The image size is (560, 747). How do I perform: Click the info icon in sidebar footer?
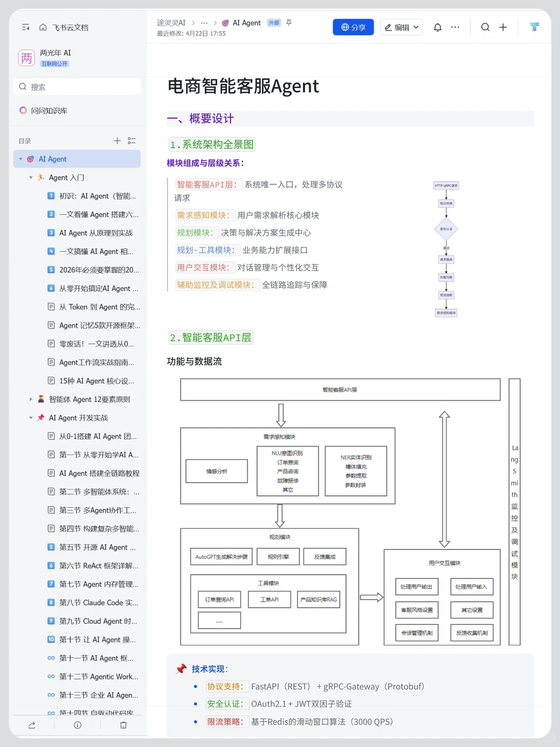[x=77, y=725]
